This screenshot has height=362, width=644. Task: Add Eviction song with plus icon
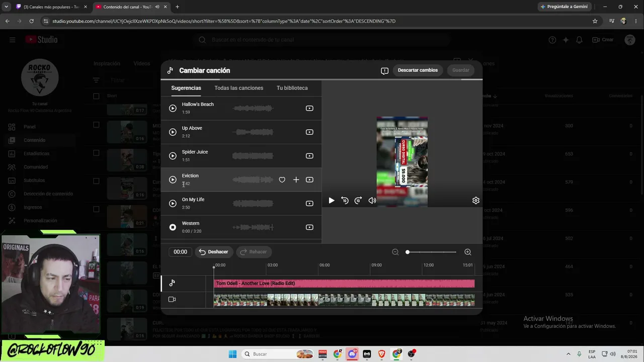(x=296, y=179)
